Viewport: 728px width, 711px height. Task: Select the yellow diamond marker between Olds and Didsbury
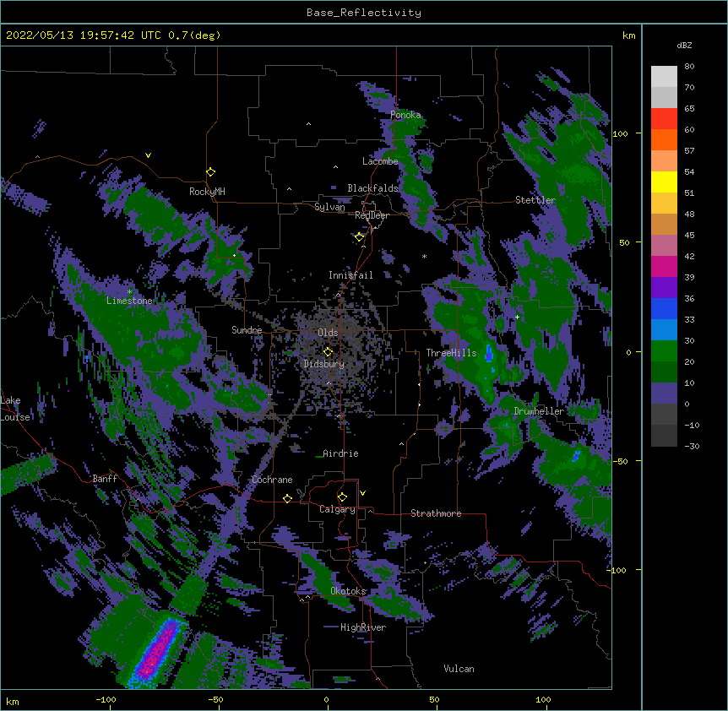point(329,351)
